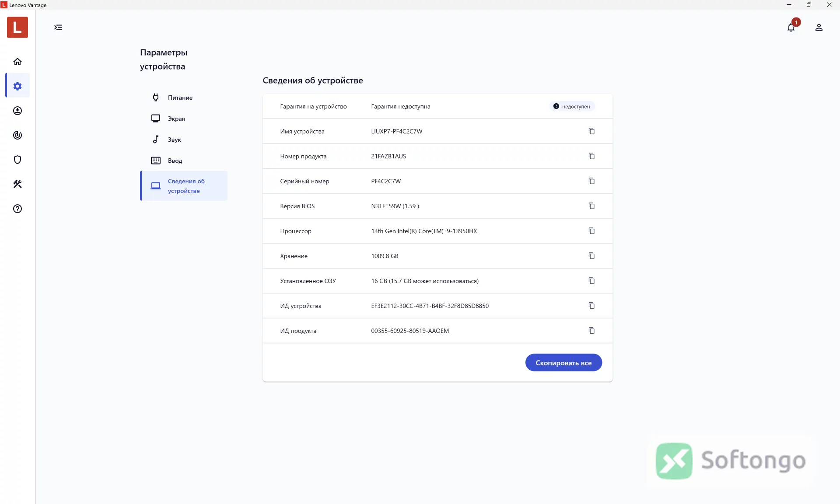Screen dimensions: 840x504
Task: Open hardware tools wrench icon
Action: pos(17,184)
